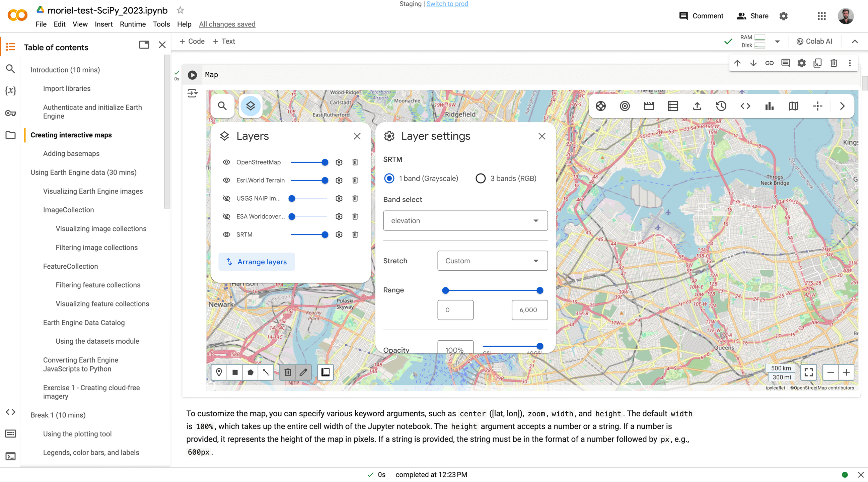Select the draw polyline tool

pos(266,372)
